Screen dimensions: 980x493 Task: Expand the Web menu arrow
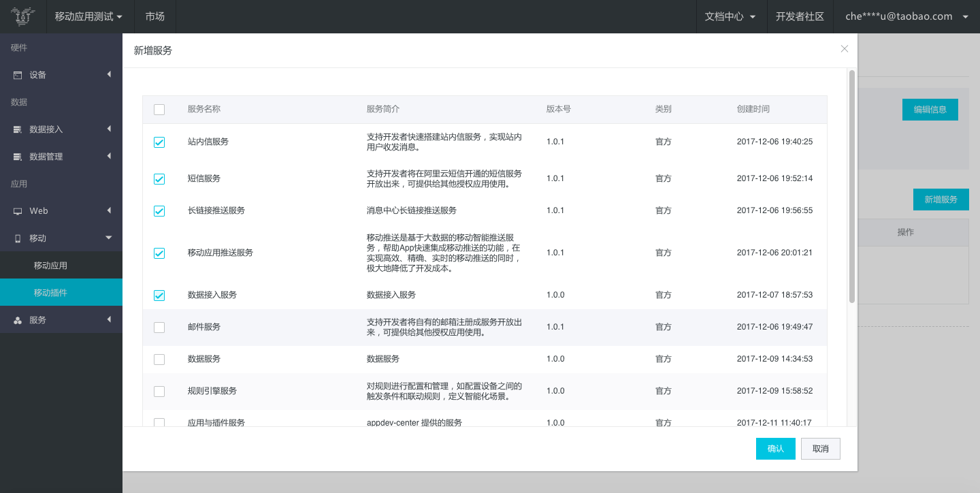[109, 210]
